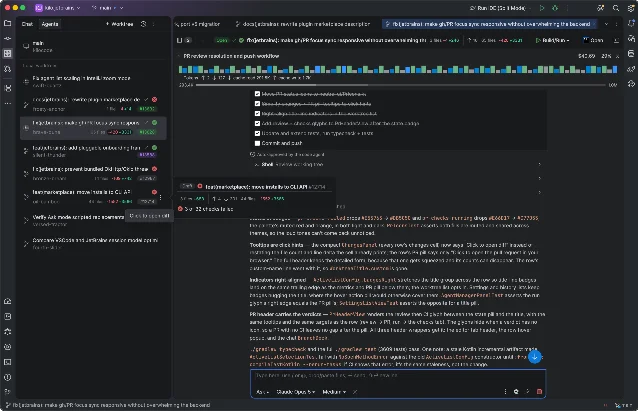The height and width of the screenshot is (411, 638).
Task: Open project name dropdown in title bar
Action: (58, 8)
